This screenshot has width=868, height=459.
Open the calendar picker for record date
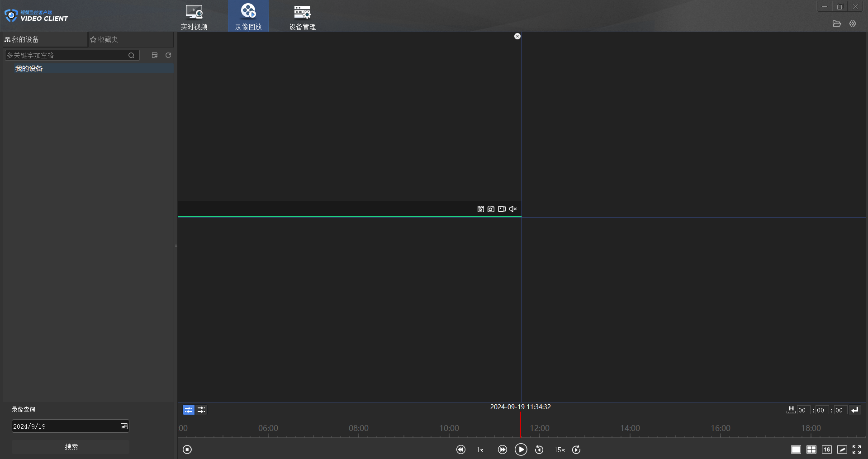pyautogui.click(x=124, y=426)
